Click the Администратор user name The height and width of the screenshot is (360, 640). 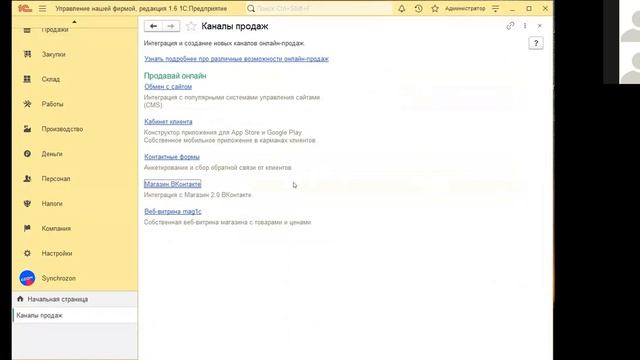465,8
